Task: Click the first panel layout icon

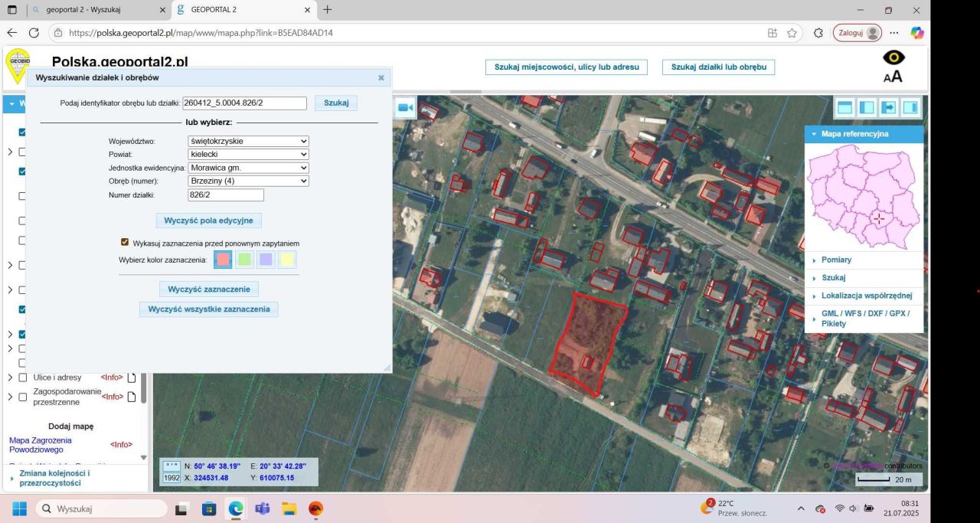Action: (844, 108)
